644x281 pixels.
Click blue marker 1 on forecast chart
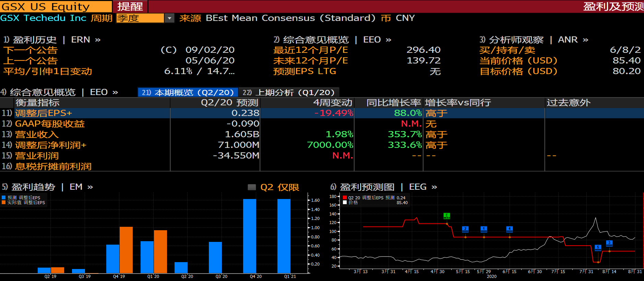pyautogui.click(x=484, y=229)
